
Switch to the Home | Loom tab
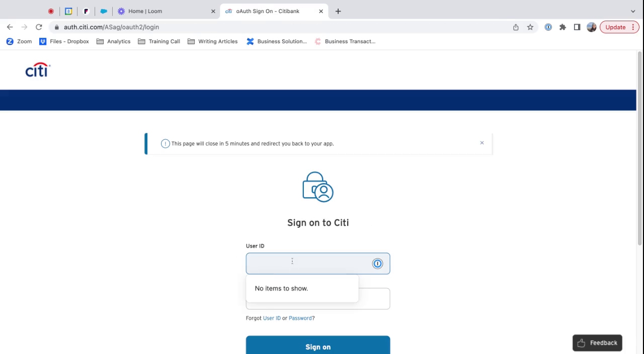pos(146,11)
